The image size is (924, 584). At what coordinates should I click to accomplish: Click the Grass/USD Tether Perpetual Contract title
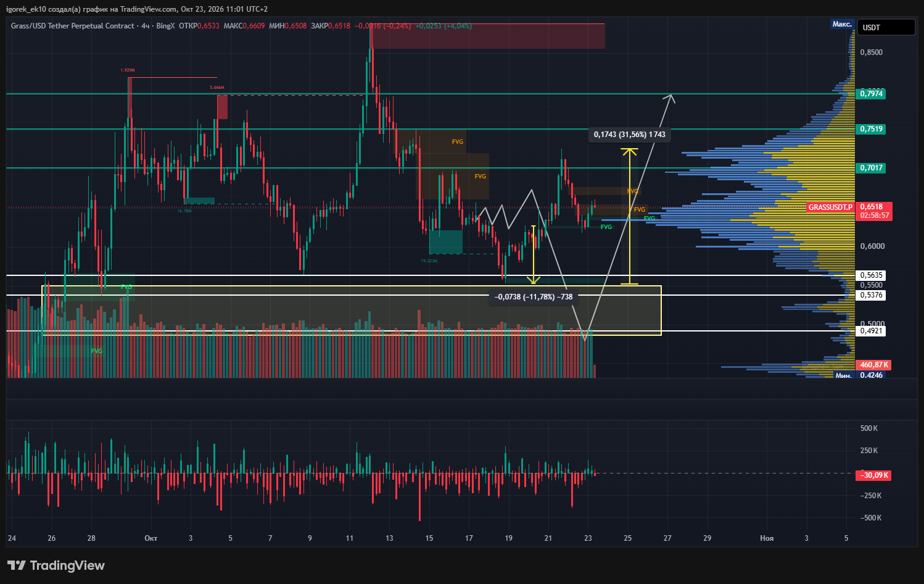73,26
